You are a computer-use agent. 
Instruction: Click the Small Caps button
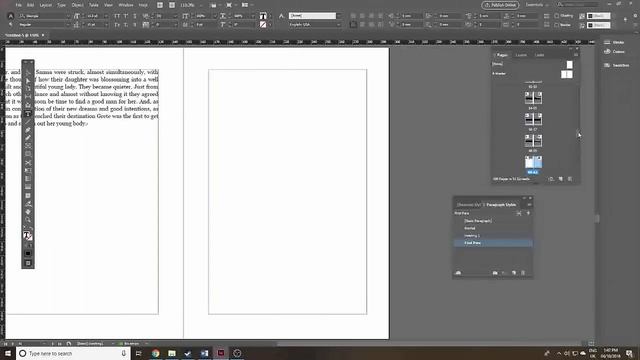click(x=117, y=25)
